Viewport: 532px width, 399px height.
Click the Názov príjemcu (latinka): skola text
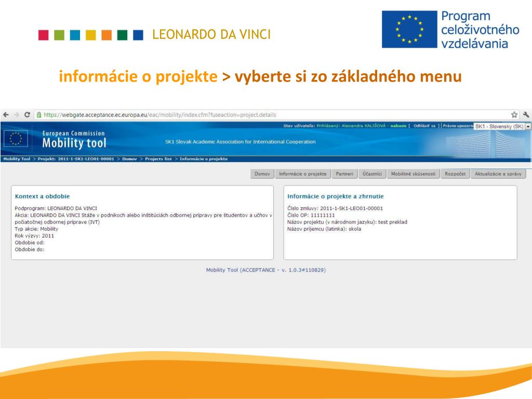point(324,229)
